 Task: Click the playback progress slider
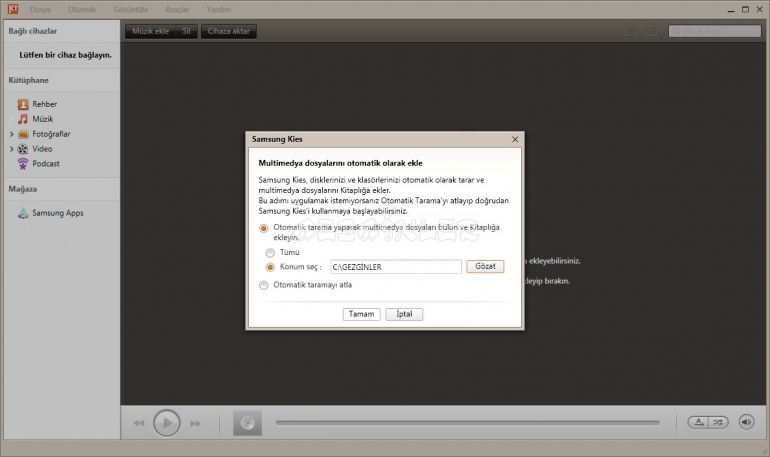pos(468,422)
